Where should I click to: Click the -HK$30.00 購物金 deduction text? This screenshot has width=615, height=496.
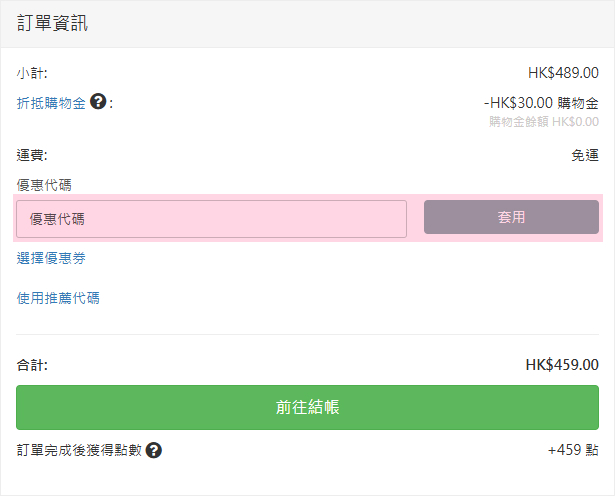click(x=541, y=102)
